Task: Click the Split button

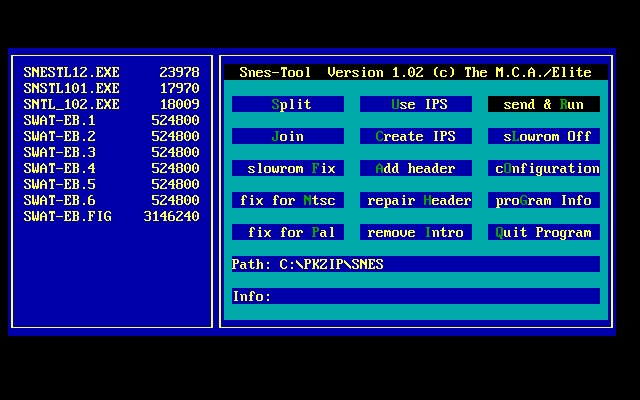Action: click(x=288, y=104)
